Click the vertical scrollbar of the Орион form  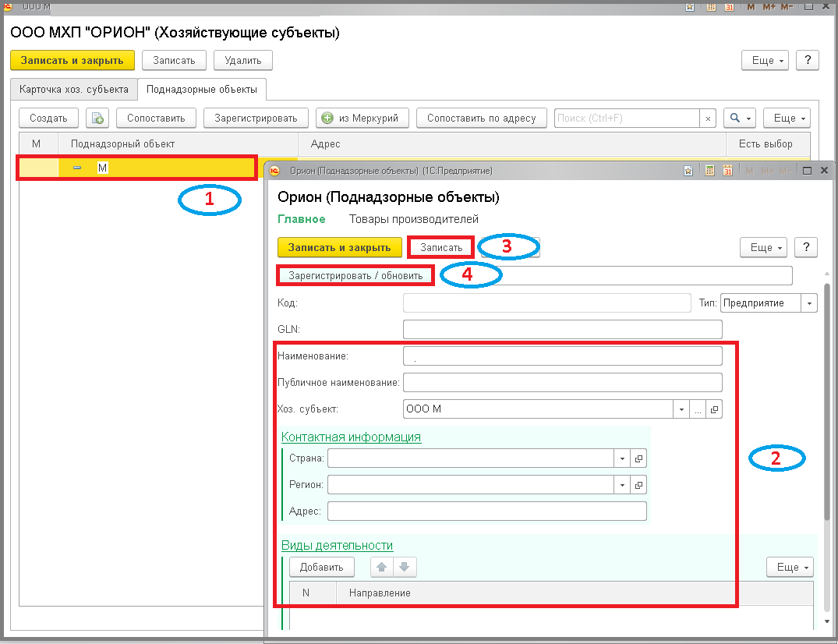tap(827, 401)
